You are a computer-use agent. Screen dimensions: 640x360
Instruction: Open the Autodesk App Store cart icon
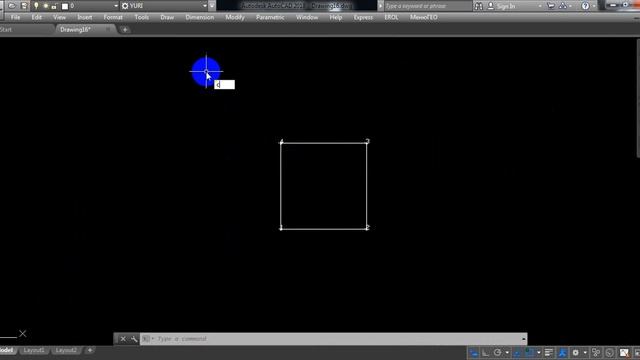coord(551,6)
